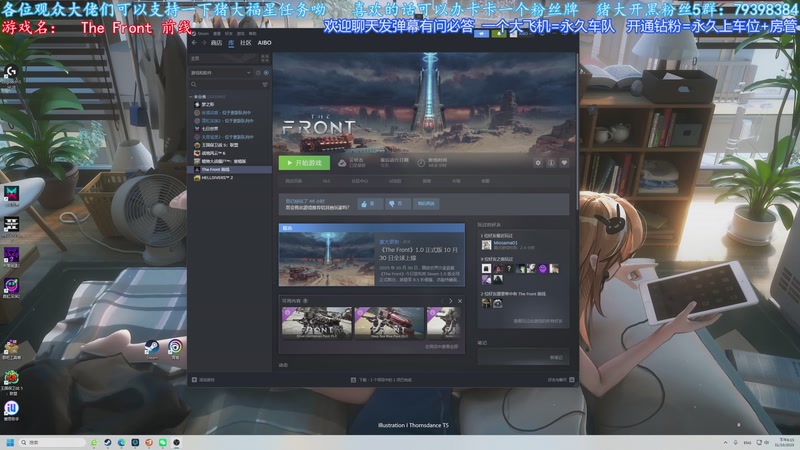
Task: Collapse the uncategorized games group
Action: click(x=191, y=96)
